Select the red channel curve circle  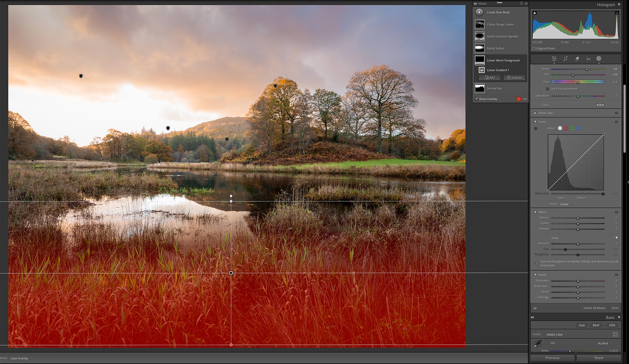pyautogui.click(x=566, y=128)
